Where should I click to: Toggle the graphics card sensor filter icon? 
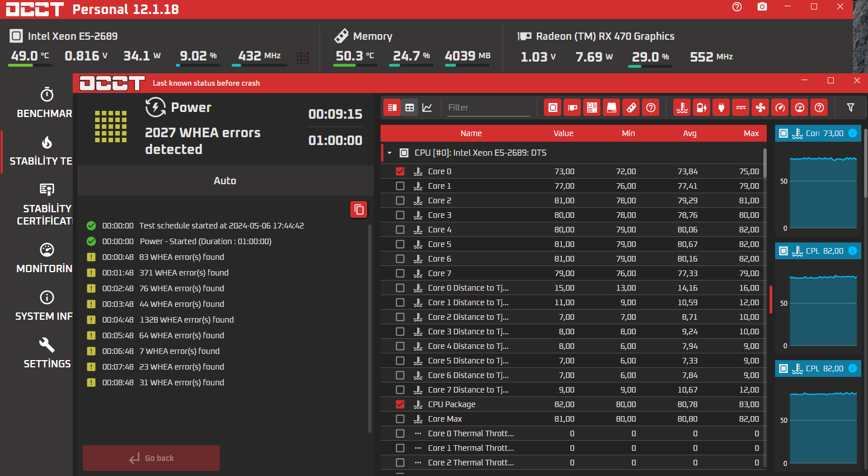click(x=572, y=108)
